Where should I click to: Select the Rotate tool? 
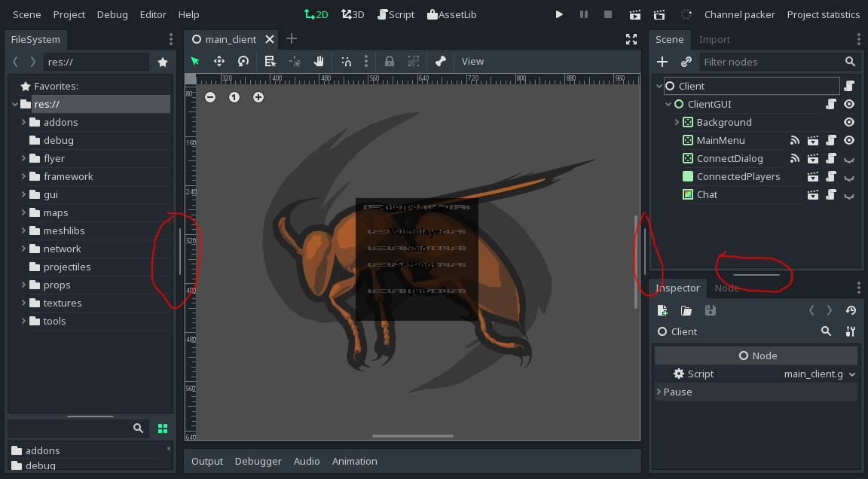pos(243,61)
